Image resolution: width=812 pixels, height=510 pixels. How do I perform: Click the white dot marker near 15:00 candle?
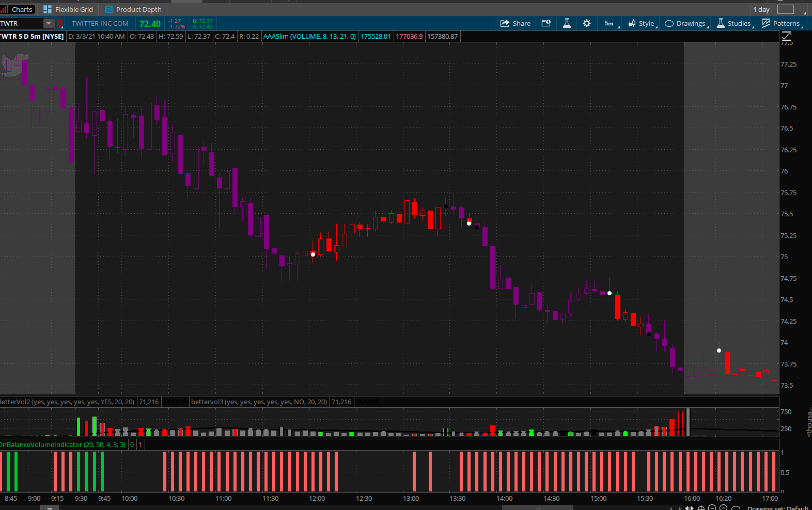tap(610, 293)
